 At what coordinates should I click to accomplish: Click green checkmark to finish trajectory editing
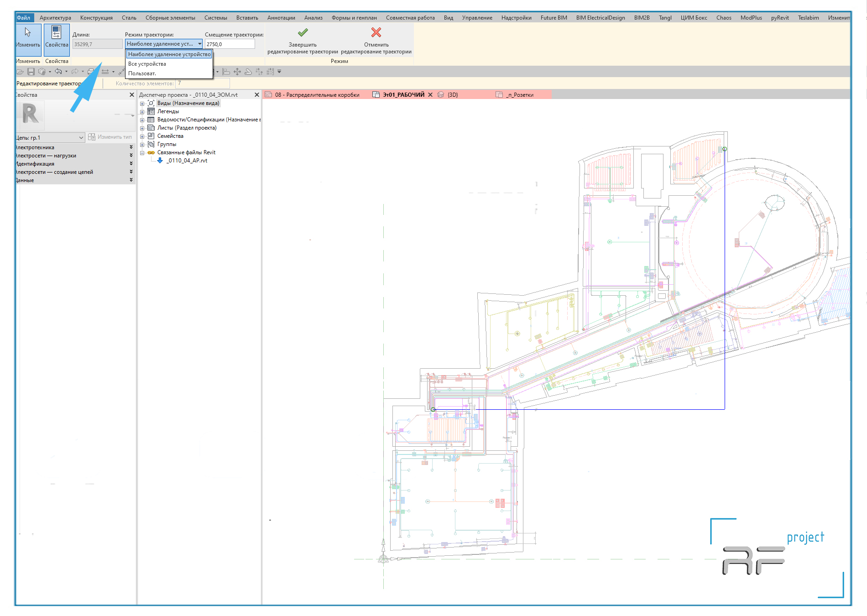[x=303, y=32]
